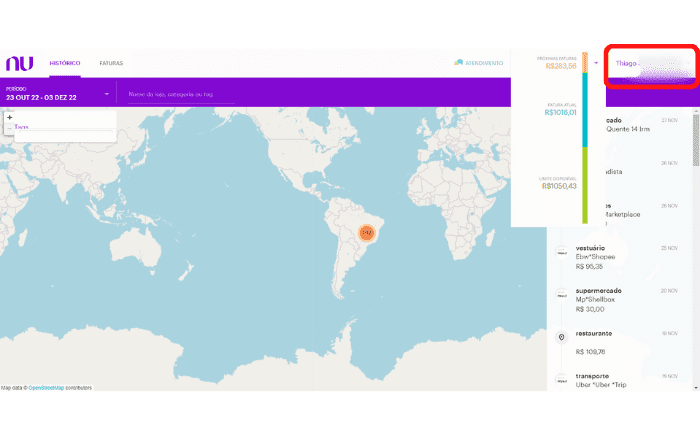Zoom out on the map

tap(9, 128)
